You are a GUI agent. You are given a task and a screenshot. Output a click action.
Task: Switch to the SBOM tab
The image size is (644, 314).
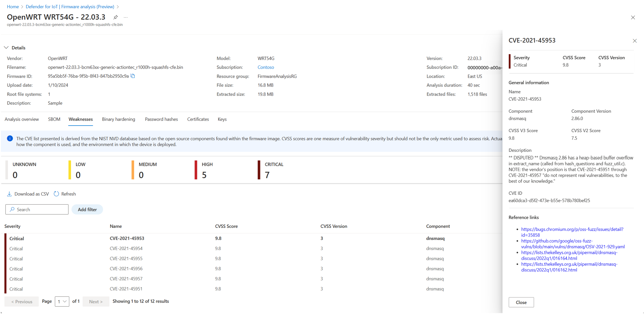tap(54, 119)
